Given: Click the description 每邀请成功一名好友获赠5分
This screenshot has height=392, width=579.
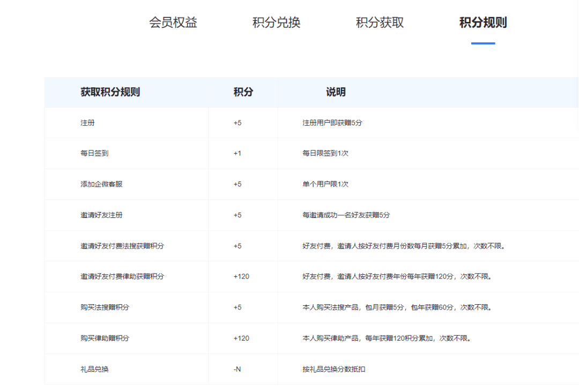Looking at the screenshot, I should 346,215.
